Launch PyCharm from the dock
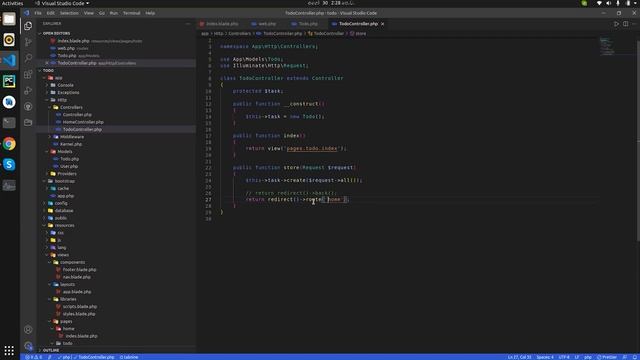The height and width of the screenshot is (360, 640). point(9,81)
